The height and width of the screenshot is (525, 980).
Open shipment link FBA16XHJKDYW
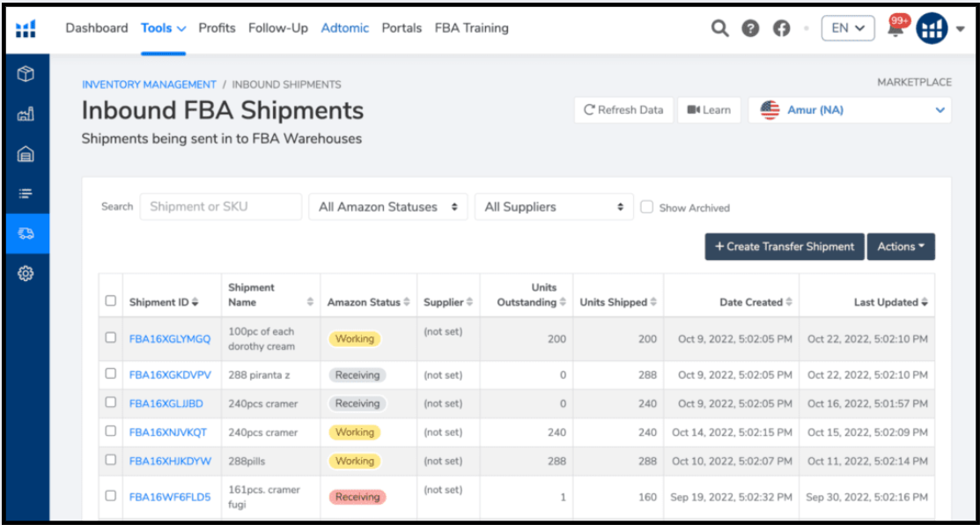pyautogui.click(x=170, y=462)
